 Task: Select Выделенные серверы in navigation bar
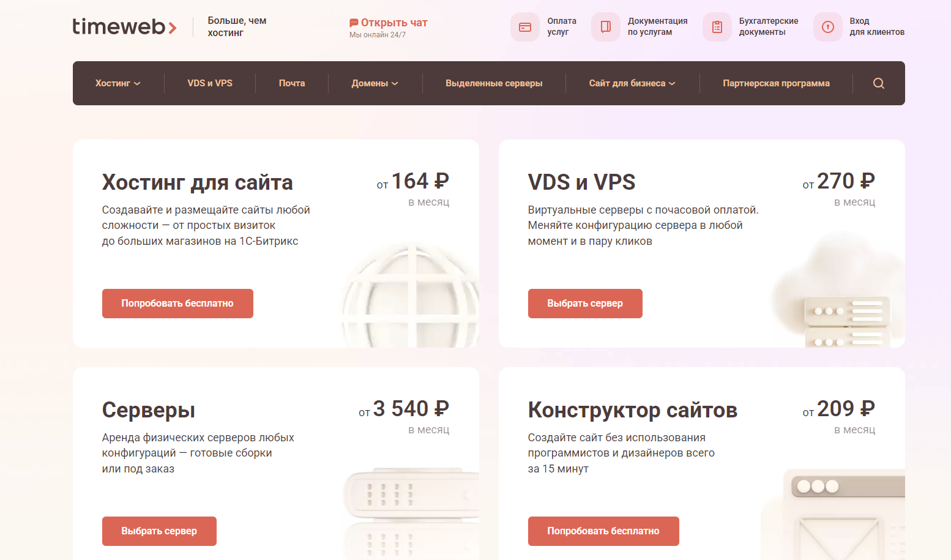click(x=494, y=83)
